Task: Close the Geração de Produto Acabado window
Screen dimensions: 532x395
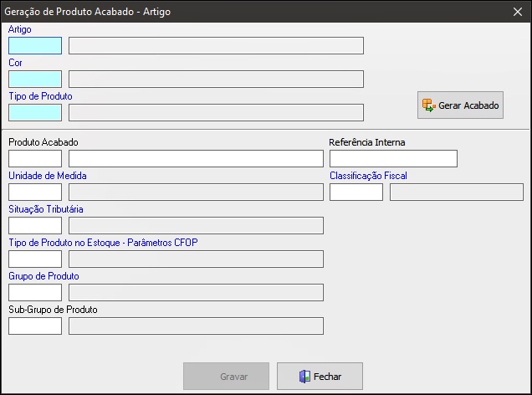Action: tap(518, 12)
